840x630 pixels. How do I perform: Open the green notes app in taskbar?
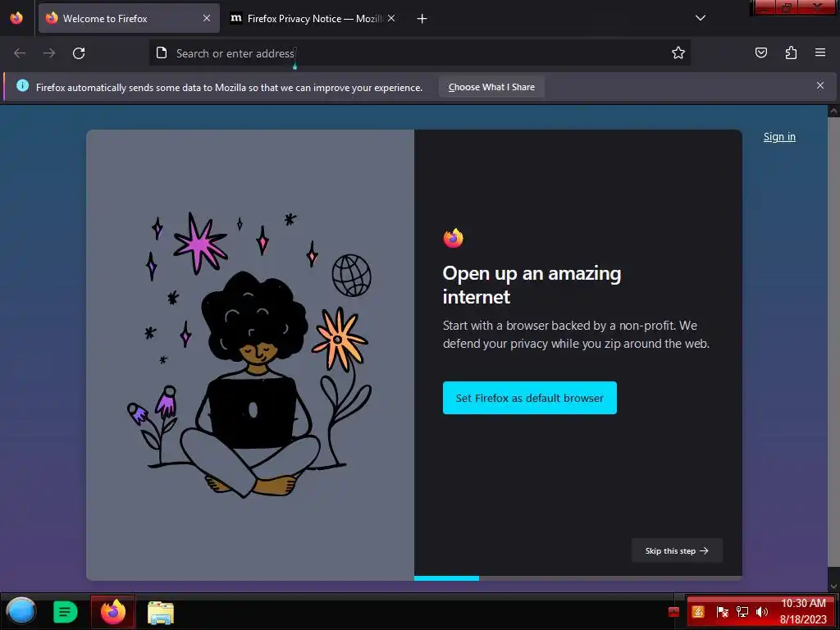point(66,612)
